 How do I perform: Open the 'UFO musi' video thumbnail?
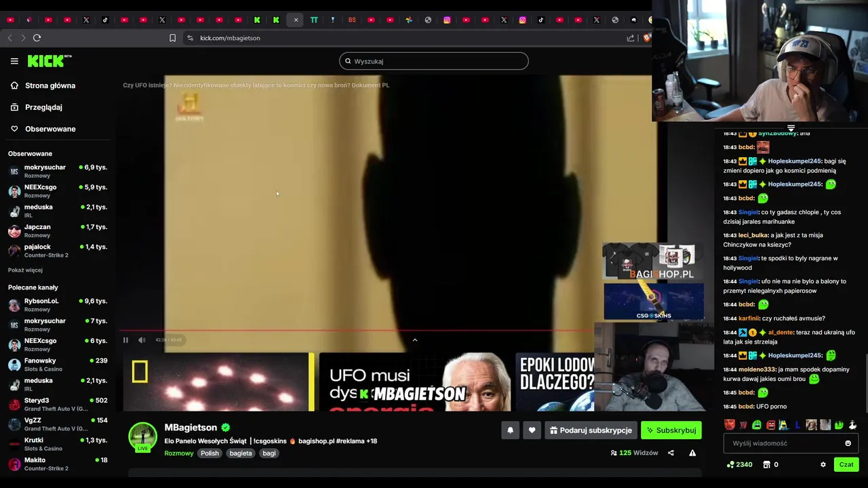point(415,382)
